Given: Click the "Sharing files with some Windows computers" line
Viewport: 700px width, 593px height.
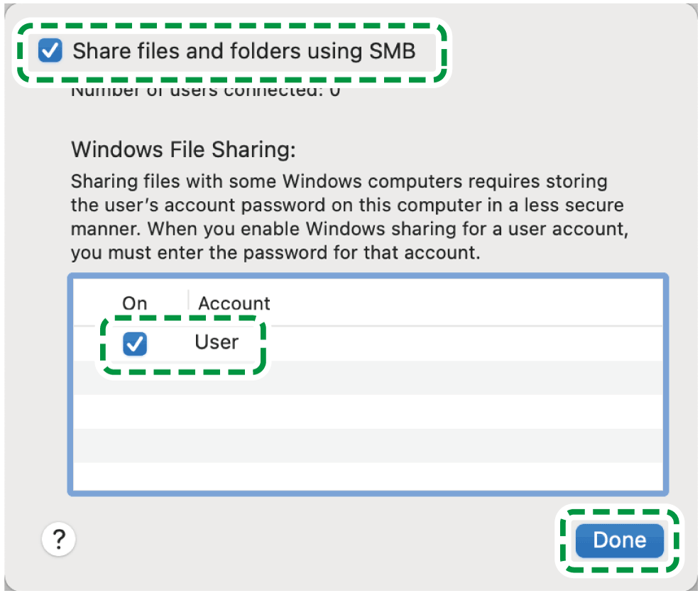Looking at the screenshot, I should tap(339, 181).
